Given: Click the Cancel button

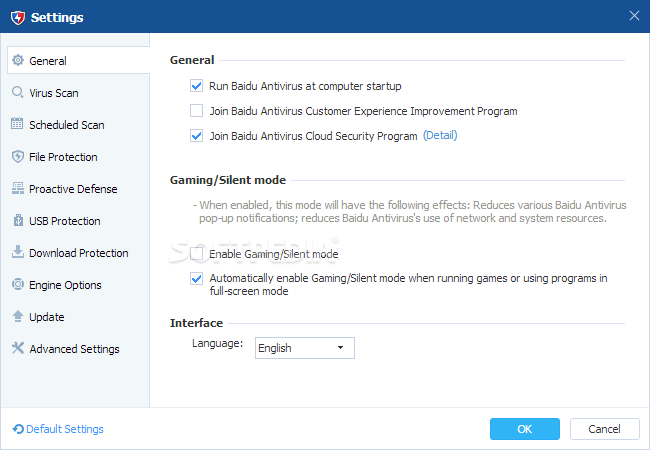Looking at the screenshot, I should (x=604, y=429).
